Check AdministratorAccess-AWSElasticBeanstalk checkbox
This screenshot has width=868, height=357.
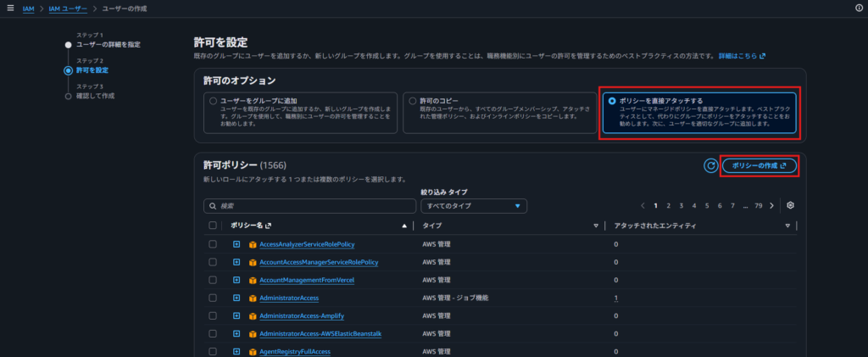coord(213,334)
